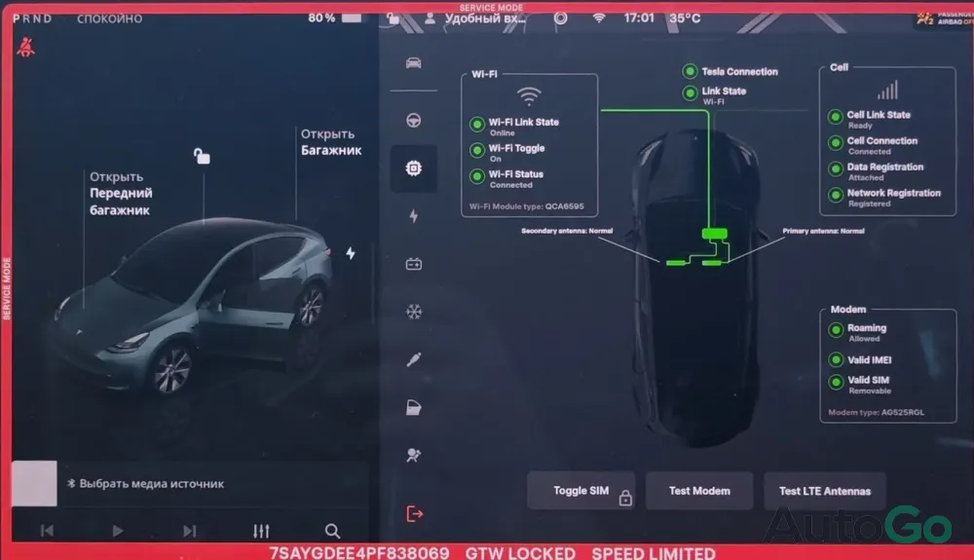Open the car overview sidebar icon

point(414,62)
